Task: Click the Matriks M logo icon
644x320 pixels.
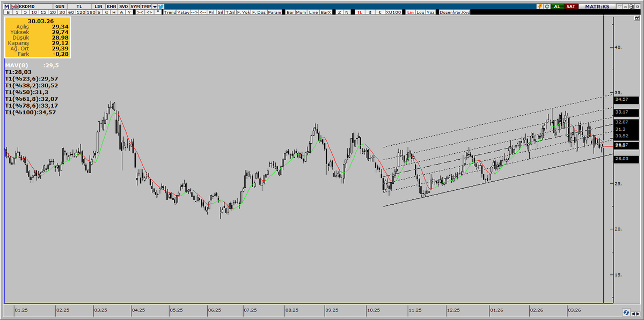Action: point(7,6)
